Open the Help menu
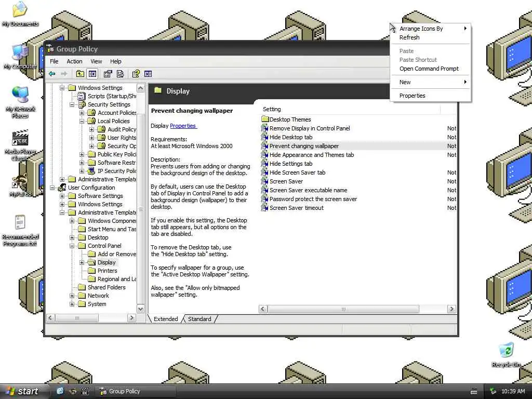 (x=116, y=61)
